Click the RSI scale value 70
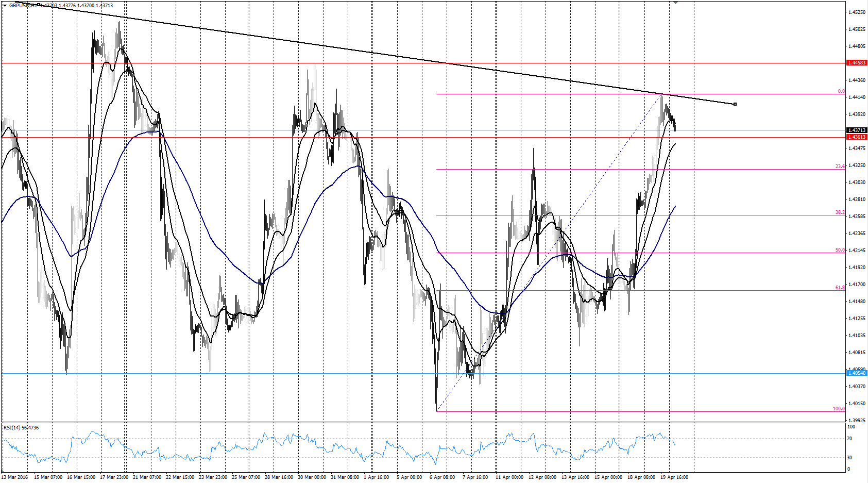The height and width of the screenshot is (483, 868). pyautogui.click(x=850, y=439)
